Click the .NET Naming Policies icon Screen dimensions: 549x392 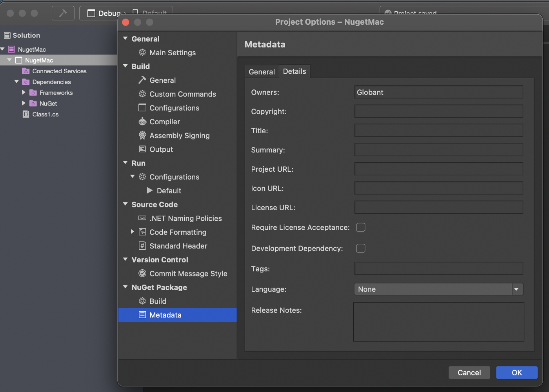142,218
